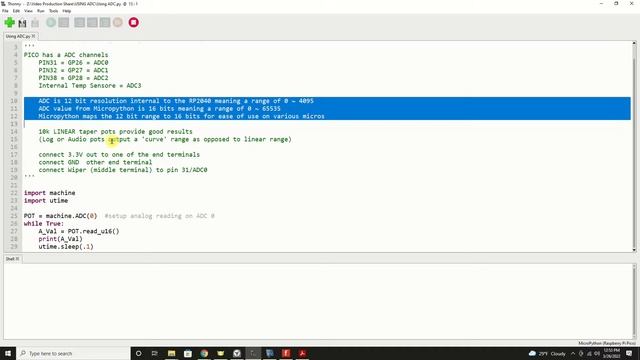This screenshot has width=640, height=360.
Task: Click the 'Internal Temp Sensore = ADC3' line
Action: click(90, 85)
